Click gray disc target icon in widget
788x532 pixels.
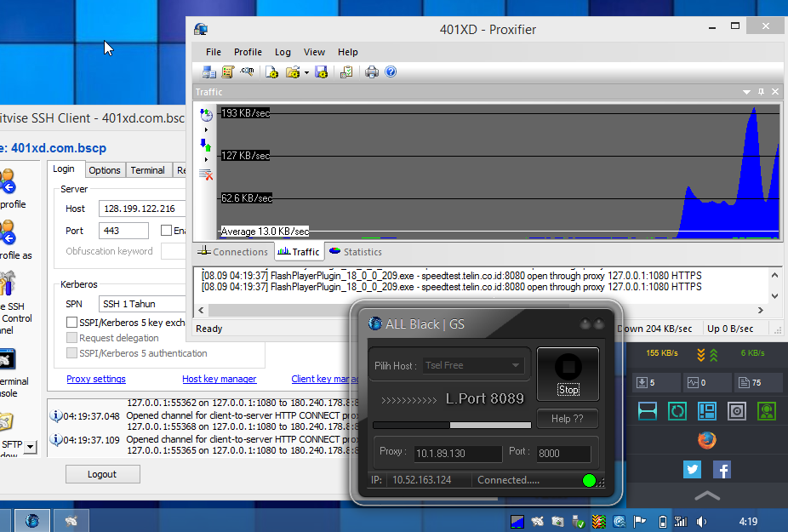click(x=737, y=411)
